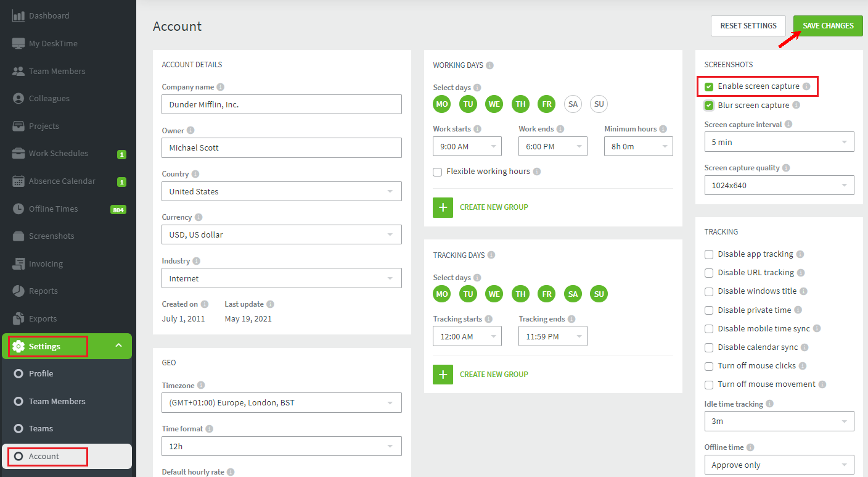Toggle Blur screen capture checkbox
This screenshot has width=868, height=477.
709,106
